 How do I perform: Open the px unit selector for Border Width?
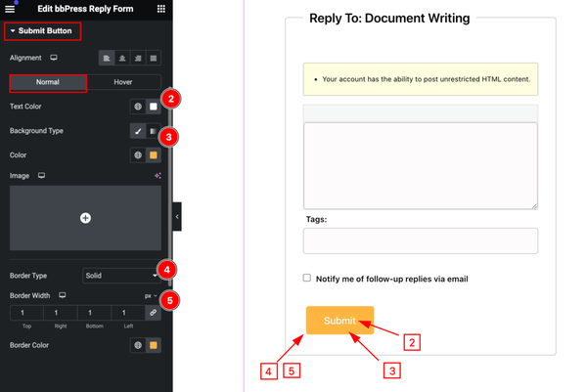coord(151,296)
